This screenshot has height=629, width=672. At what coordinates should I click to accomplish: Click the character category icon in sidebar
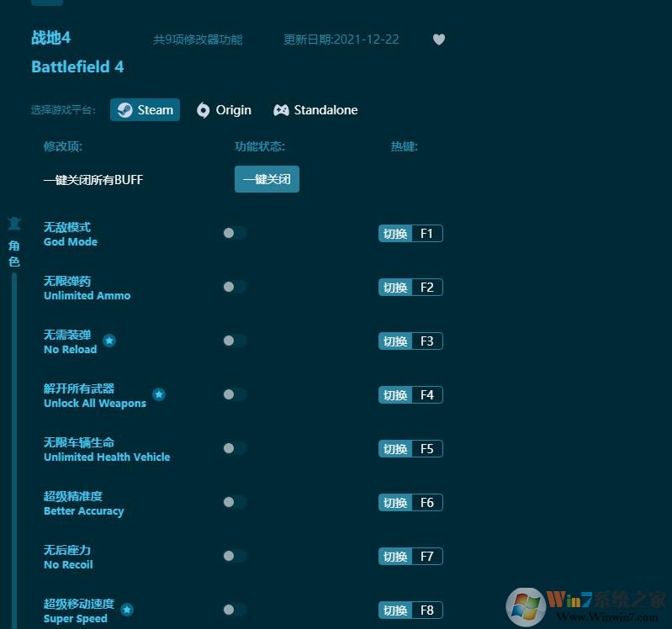point(14,223)
